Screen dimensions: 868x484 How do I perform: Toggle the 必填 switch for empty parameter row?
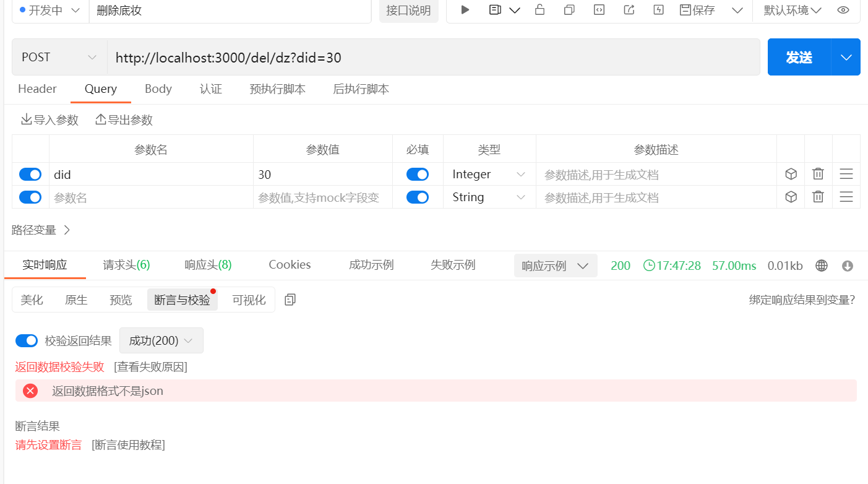(x=418, y=197)
